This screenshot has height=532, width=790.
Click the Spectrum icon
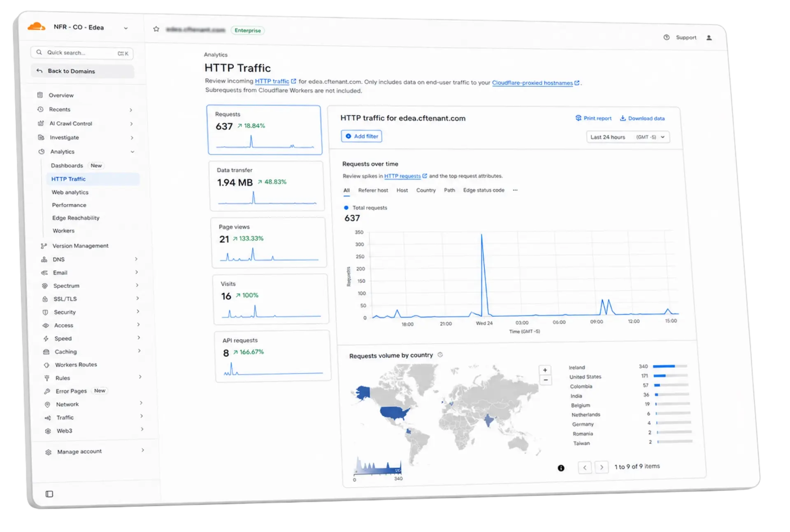[45, 286]
